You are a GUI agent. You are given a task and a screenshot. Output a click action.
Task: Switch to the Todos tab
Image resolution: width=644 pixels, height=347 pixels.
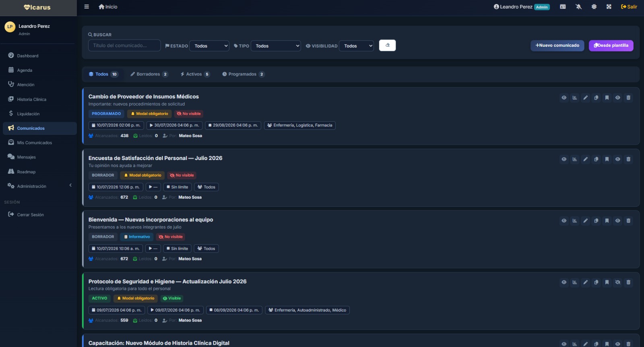tap(103, 74)
